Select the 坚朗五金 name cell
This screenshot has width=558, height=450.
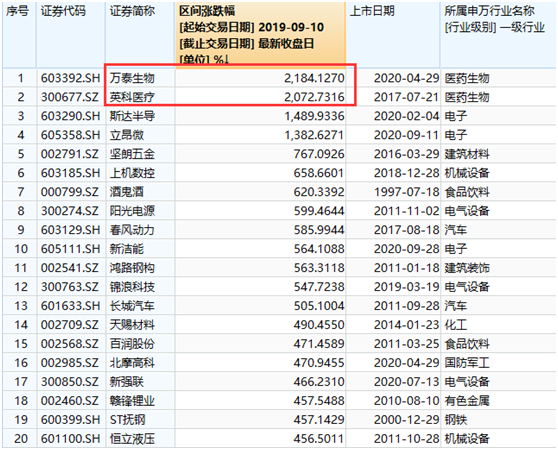coord(132,154)
